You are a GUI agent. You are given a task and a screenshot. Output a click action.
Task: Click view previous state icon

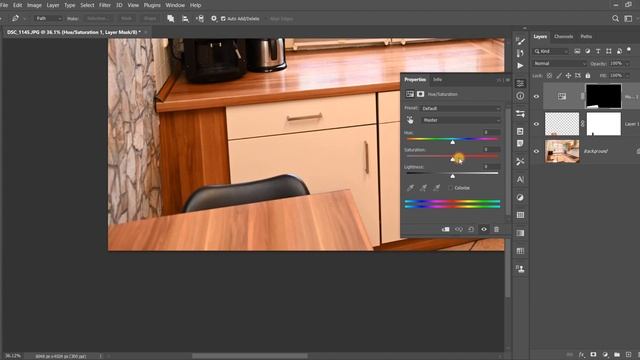pyautogui.click(x=459, y=229)
